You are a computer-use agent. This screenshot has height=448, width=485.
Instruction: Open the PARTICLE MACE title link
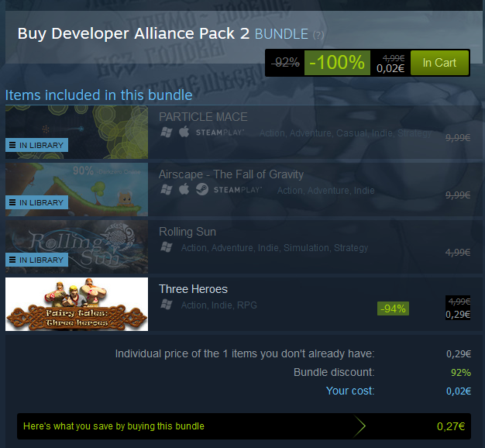(x=203, y=117)
